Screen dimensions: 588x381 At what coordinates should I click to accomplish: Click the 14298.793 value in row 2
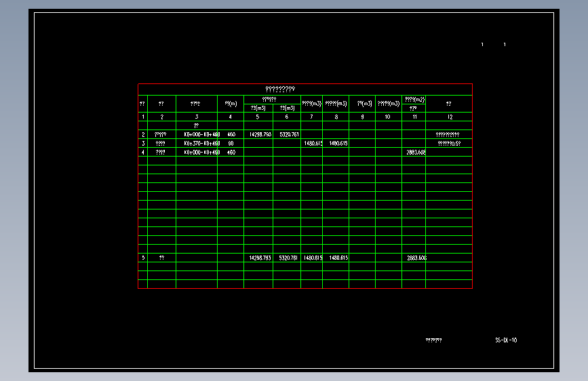(x=260, y=134)
